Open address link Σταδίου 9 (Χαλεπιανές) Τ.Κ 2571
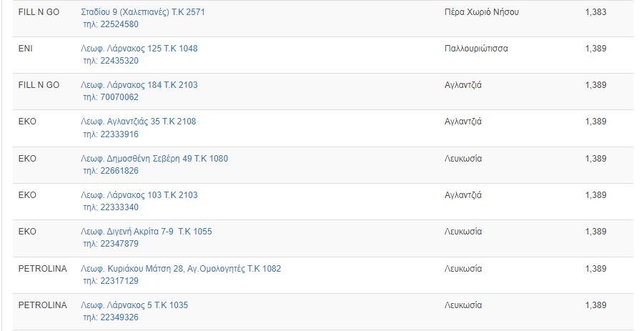Image resolution: width=644 pixels, height=331 pixels. tap(143, 12)
